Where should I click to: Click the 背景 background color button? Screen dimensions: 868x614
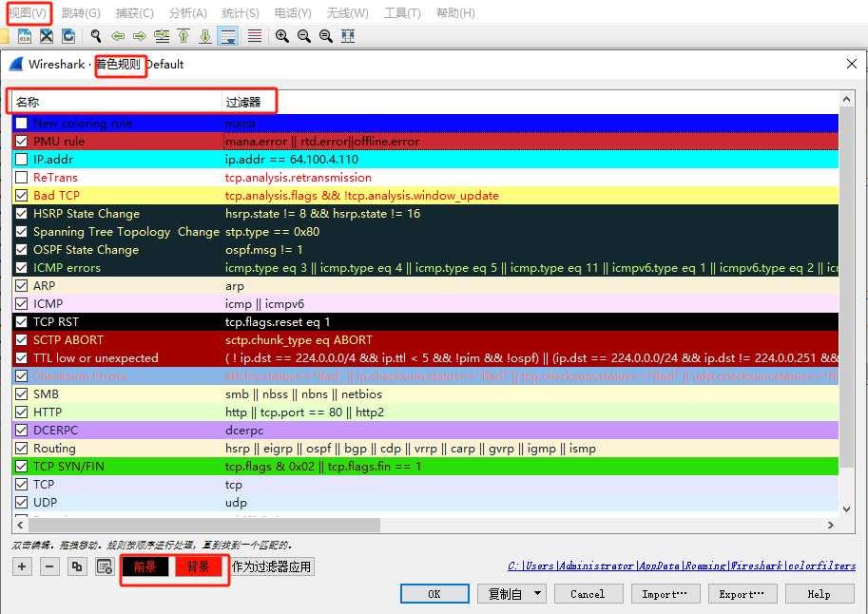[200, 566]
